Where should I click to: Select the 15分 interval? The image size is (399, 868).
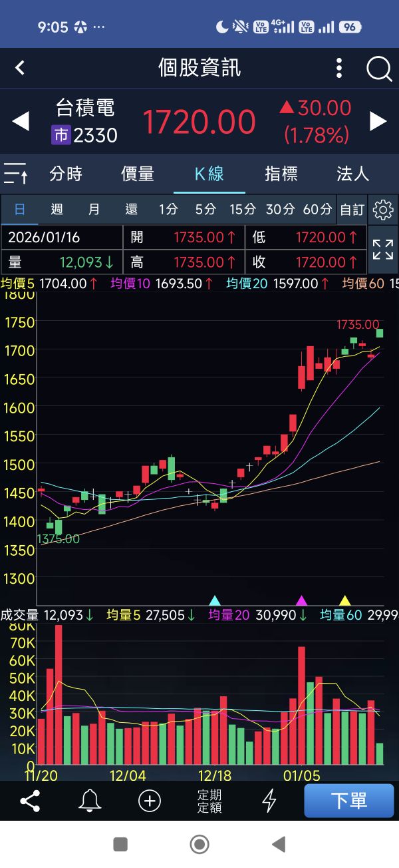click(243, 210)
